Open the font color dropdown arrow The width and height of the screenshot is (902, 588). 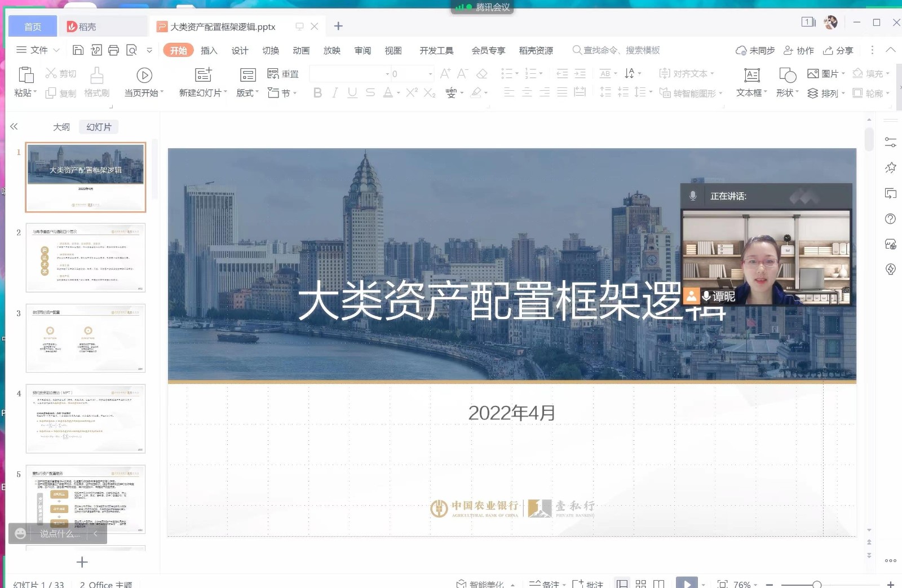point(398,93)
